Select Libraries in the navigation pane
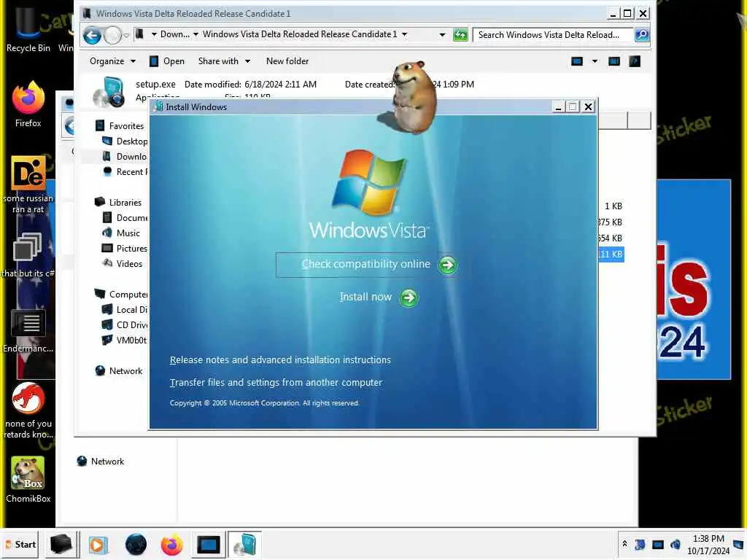This screenshot has height=560, width=747. [119, 203]
